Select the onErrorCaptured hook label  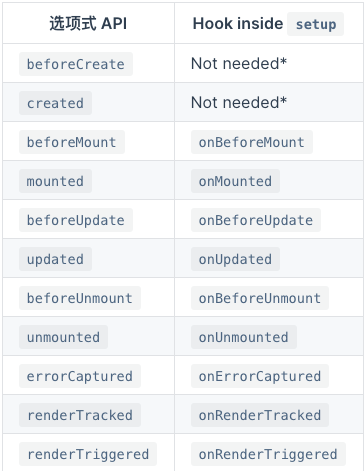(x=260, y=376)
